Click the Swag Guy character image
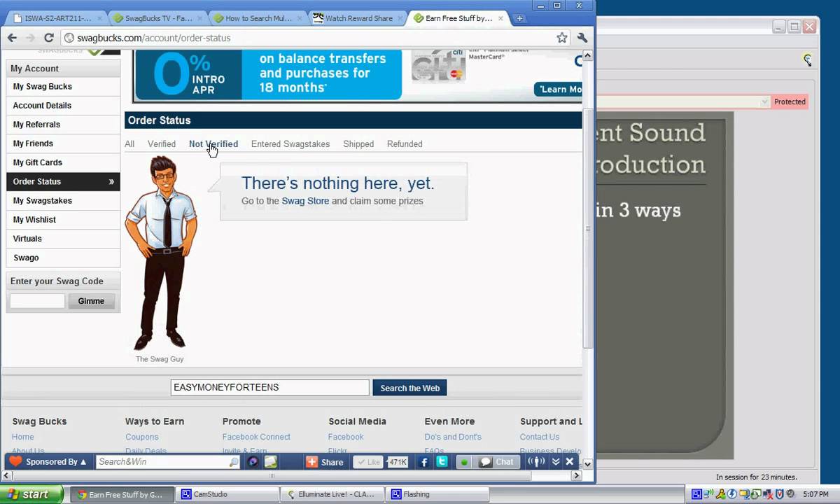The width and height of the screenshot is (840, 504). click(160, 252)
